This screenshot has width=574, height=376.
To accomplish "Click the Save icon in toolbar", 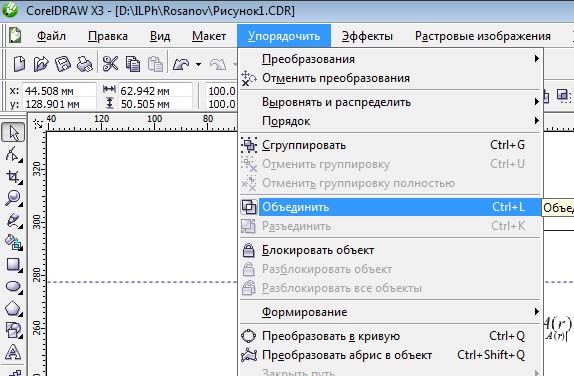I will pyautogui.click(x=63, y=64).
